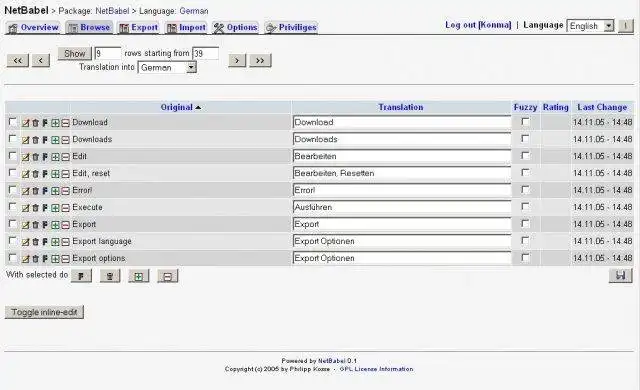
Task: Select the Downloads row checkbox
Action: tap(13, 139)
